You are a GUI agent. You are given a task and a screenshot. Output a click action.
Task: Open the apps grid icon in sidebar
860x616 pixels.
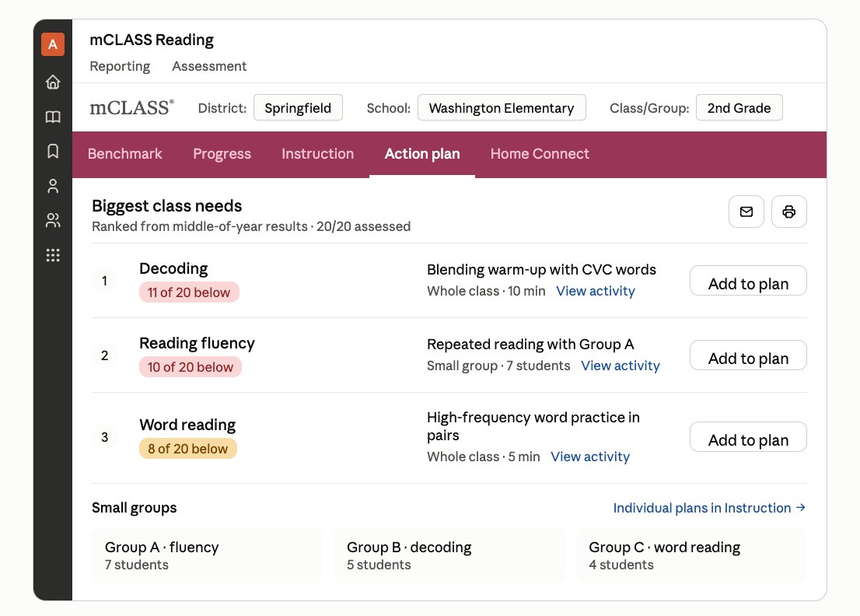point(53,255)
